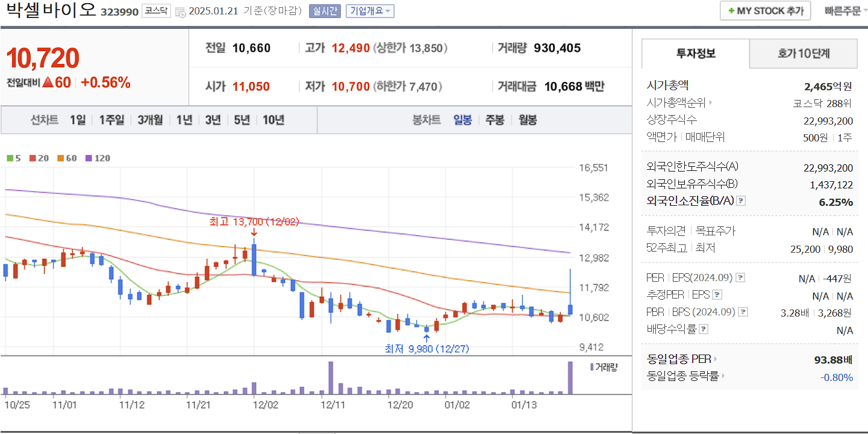Click the 최고 13,700 (12/02) chart annotation
The height and width of the screenshot is (434, 868).
(x=254, y=222)
